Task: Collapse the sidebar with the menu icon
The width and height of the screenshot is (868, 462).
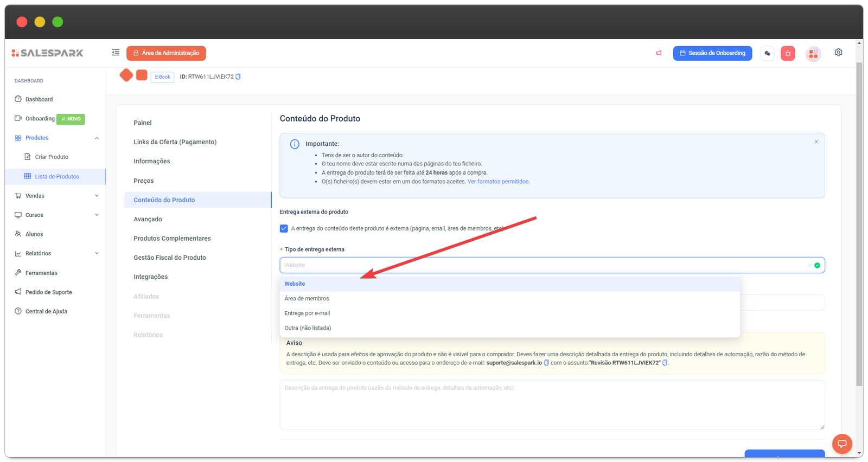Action: (x=116, y=53)
